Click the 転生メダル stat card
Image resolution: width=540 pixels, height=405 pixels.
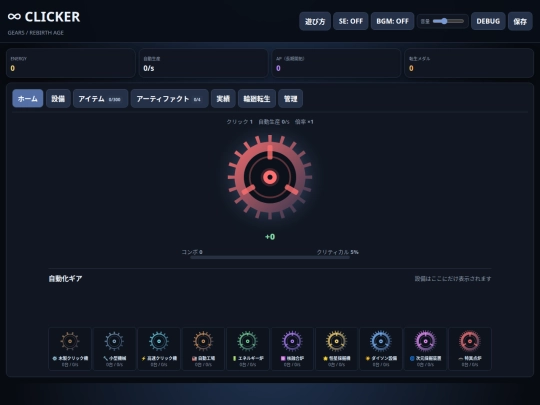pyautogui.click(x=469, y=63)
